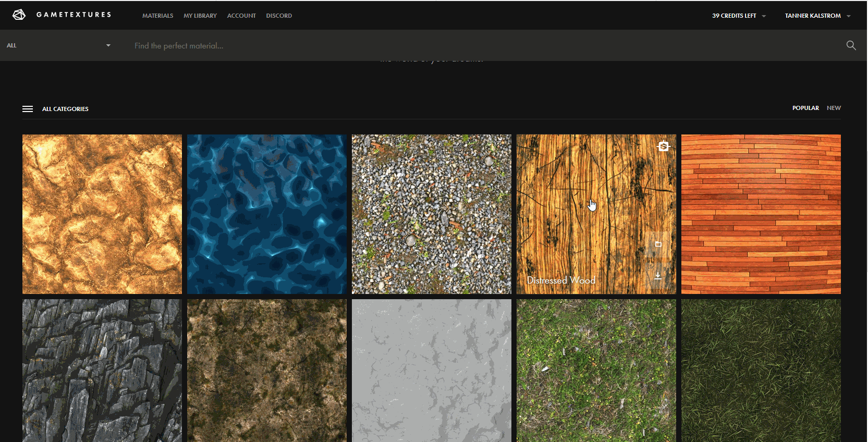Click the GAMETEXTURES brand name

(74, 15)
